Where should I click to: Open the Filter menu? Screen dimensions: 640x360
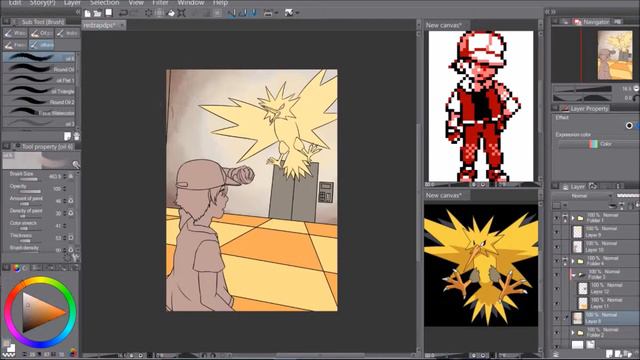click(x=160, y=3)
